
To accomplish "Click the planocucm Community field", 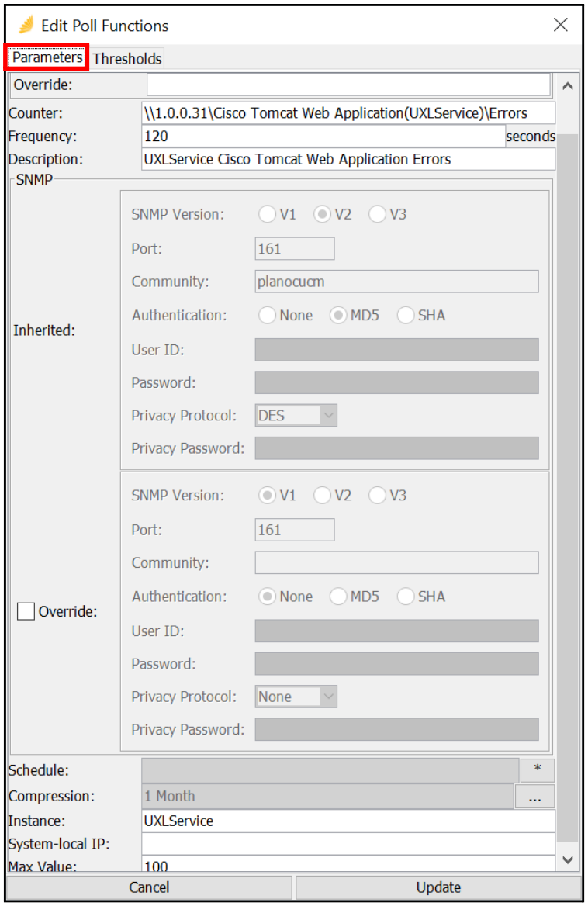I will click(x=397, y=282).
